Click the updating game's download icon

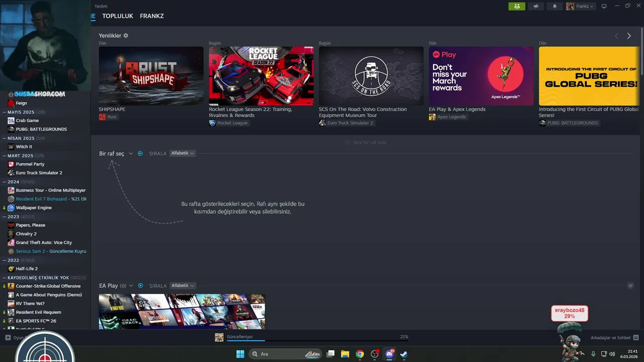coord(219,337)
